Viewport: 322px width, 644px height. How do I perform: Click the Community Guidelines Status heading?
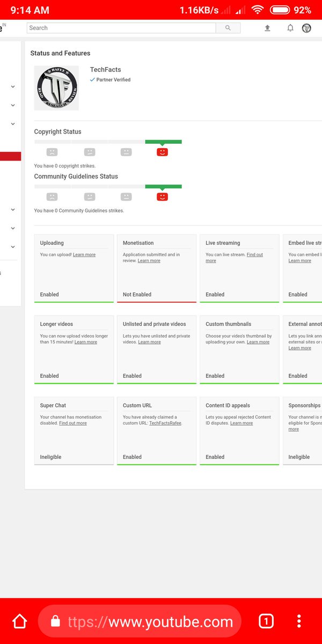click(76, 177)
